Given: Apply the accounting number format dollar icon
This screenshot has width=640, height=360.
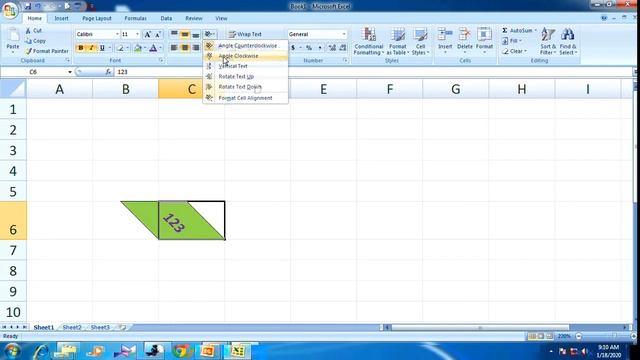Looking at the screenshot, I should [x=293, y=48].
